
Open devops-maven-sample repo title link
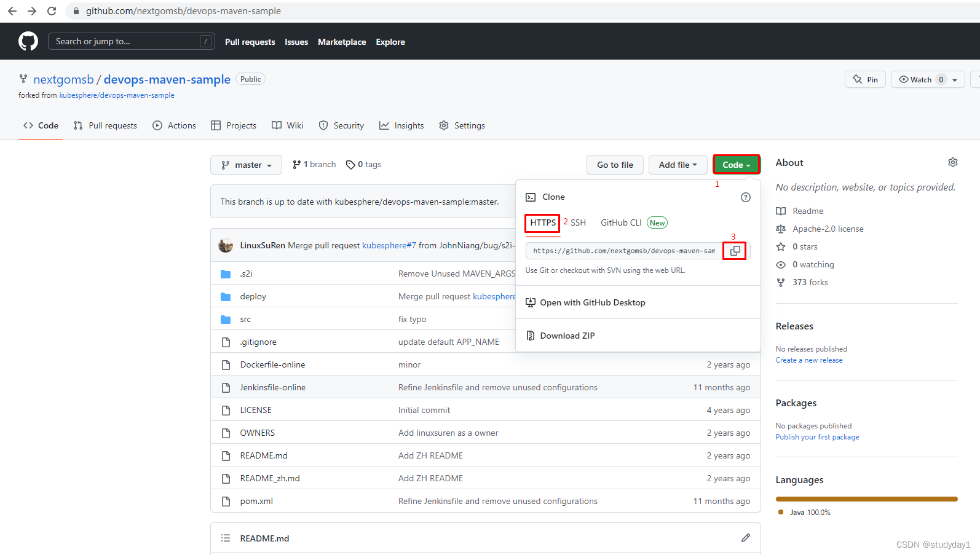point(167,79)
